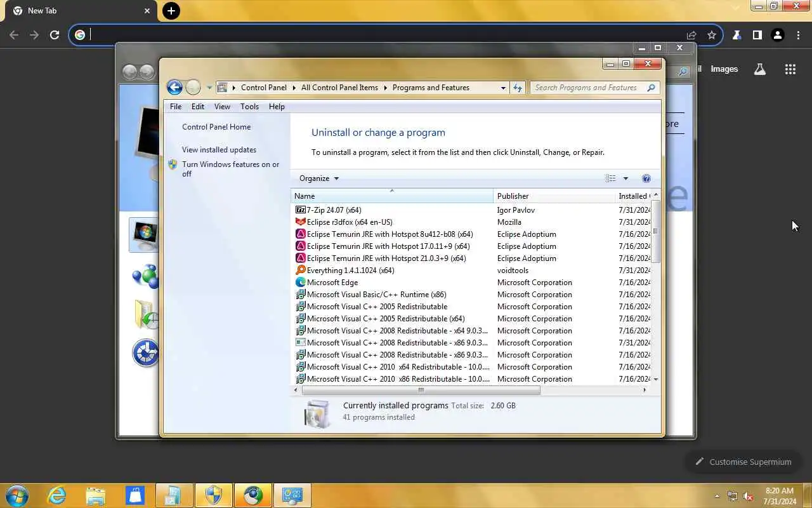Click the Everything 1.4.1.1024 search icon
Image resolution: width=812 pixels, height=508 pixels.
(301, 270)
